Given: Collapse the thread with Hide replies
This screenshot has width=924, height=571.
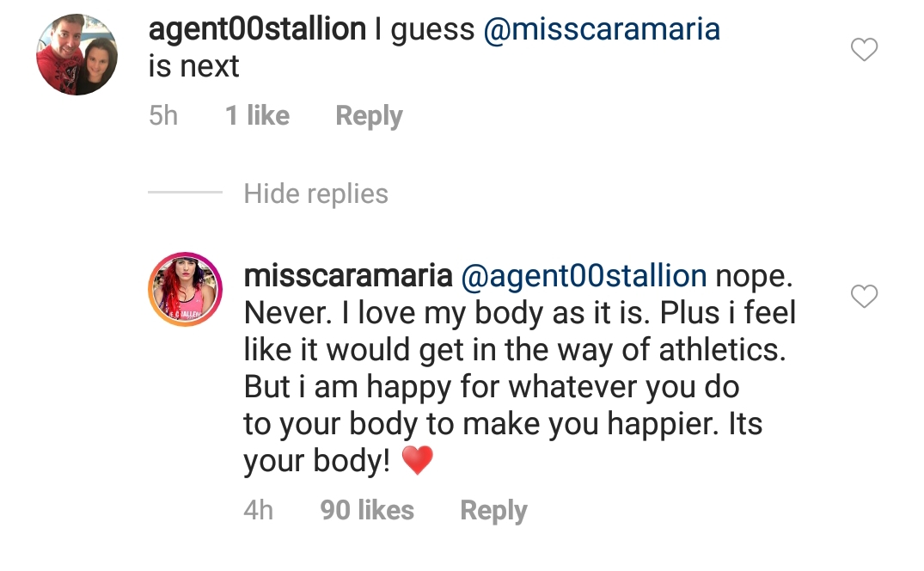Looking at the screenshot, I should (x=315, y=193).
